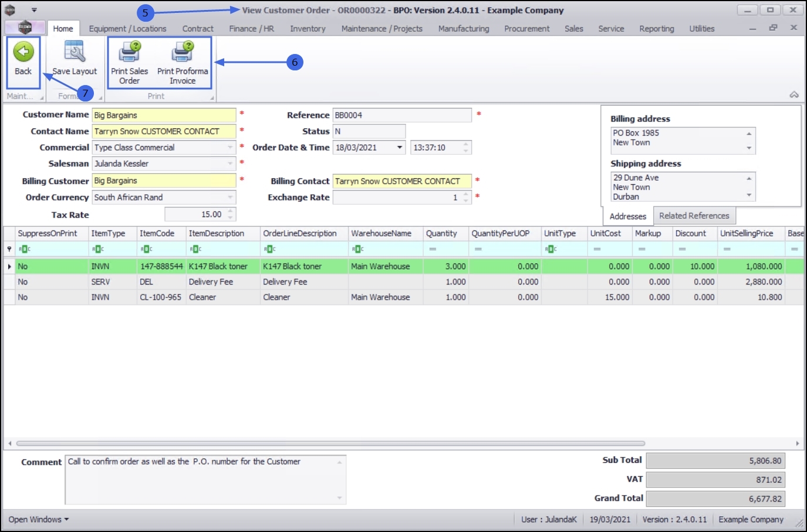
Task: Click the Print group dialog launcher icon
Action: [212, 97]
